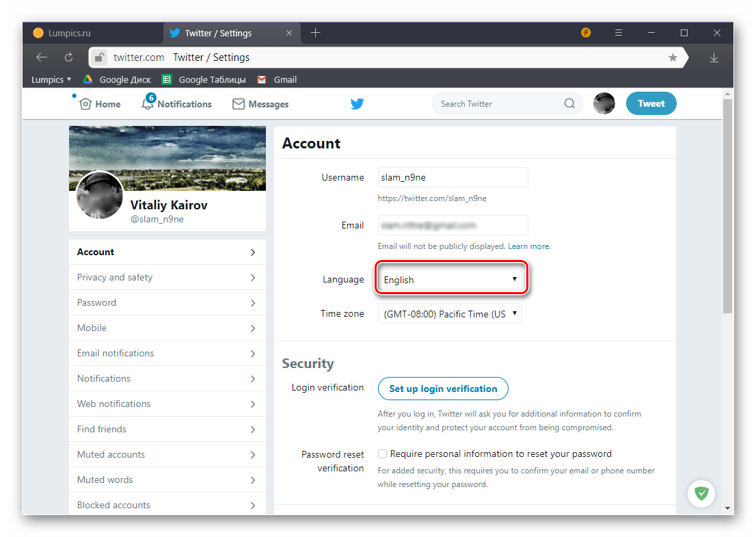Click the Twitter bird logo icon
This screenshot has width=756, height=537.
[357, 104]
